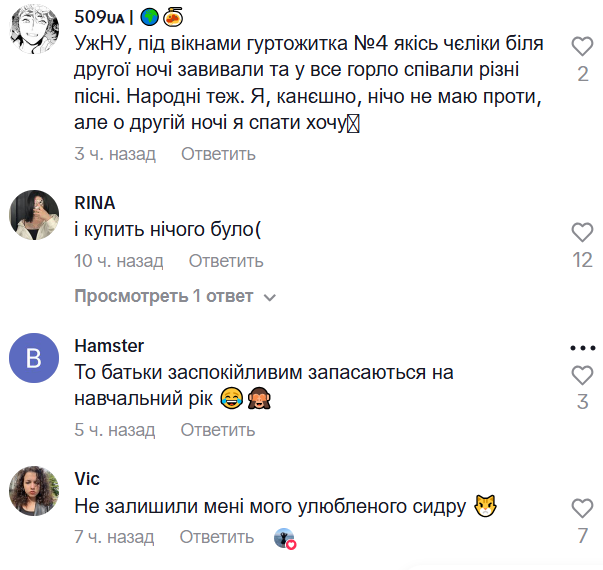The height and width of the screenshot is (570, 603).
Task: Reply to Hamster's comment
Action: pyautogui.click(x=218, y=430)
